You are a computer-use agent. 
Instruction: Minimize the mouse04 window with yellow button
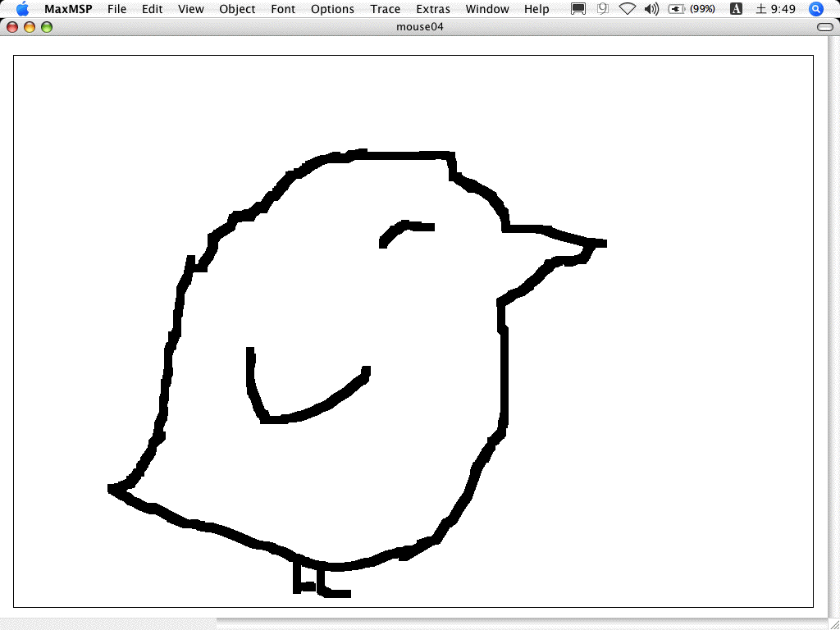point(30,27)
